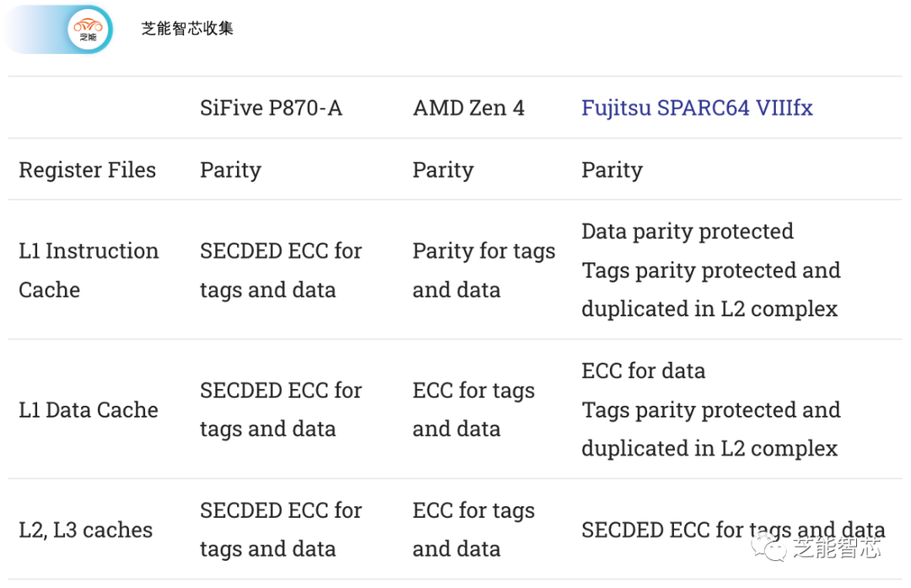Select Parity in the AMD Zen 4 column
911x588 pixels.
click(443, 170)
